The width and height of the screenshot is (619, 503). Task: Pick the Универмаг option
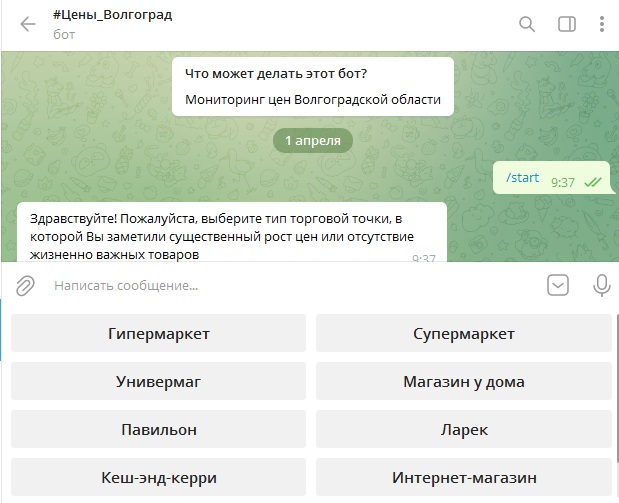(x=158, y=382)
